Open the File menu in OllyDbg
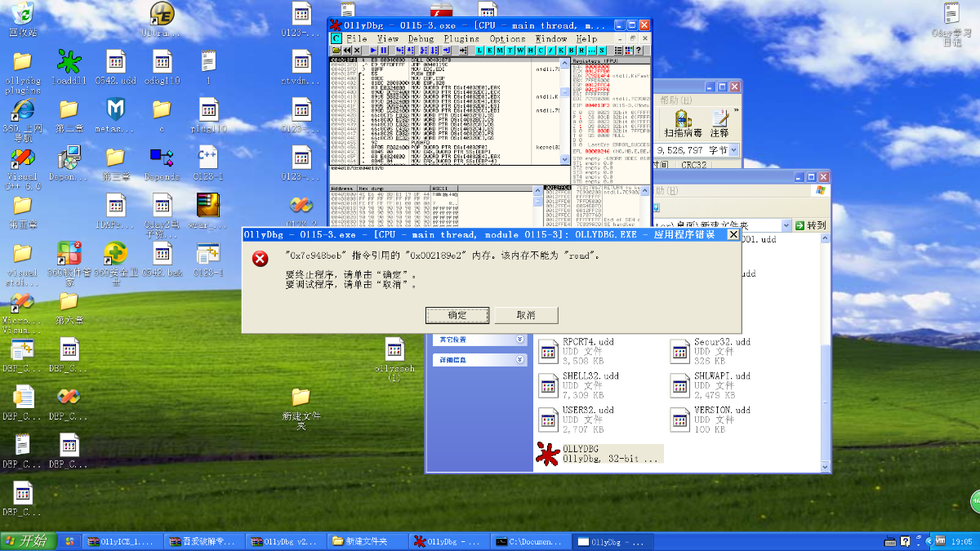 pos(357,38)
